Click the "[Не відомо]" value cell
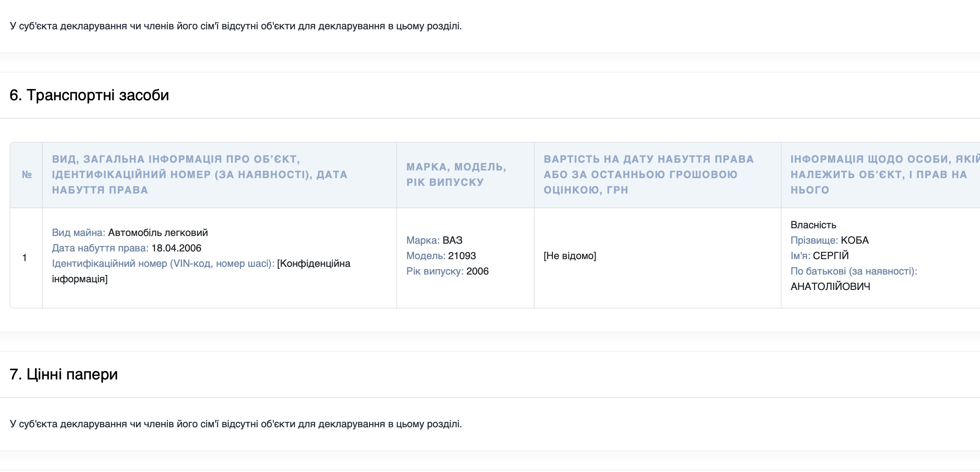This screenshot has width=980, height=472. 570,256
